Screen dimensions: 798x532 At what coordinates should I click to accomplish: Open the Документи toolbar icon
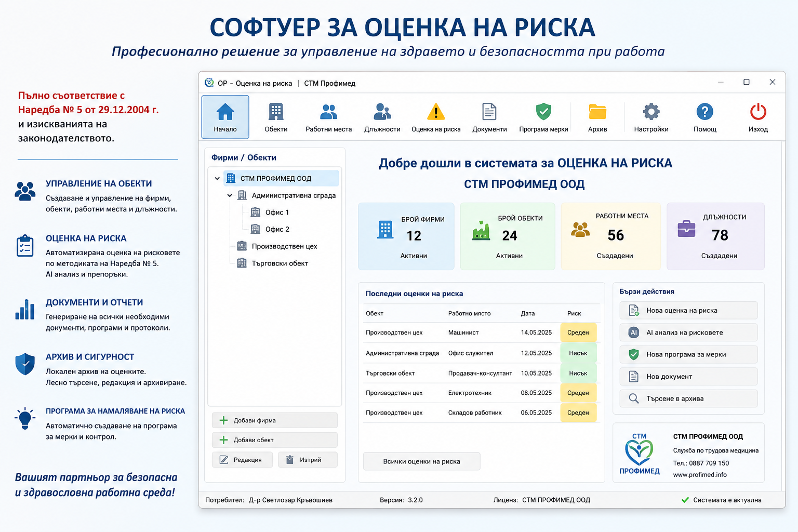coord(489,117)
